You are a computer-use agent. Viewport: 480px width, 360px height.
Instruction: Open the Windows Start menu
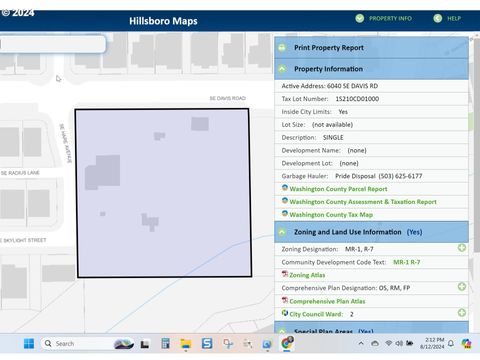(29, 344)
